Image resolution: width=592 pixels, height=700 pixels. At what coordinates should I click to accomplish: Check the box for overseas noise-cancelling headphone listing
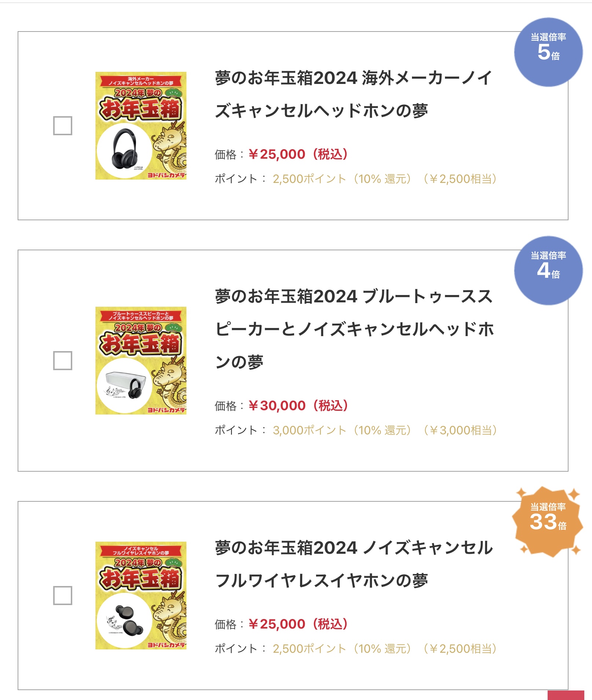[63, 126]
